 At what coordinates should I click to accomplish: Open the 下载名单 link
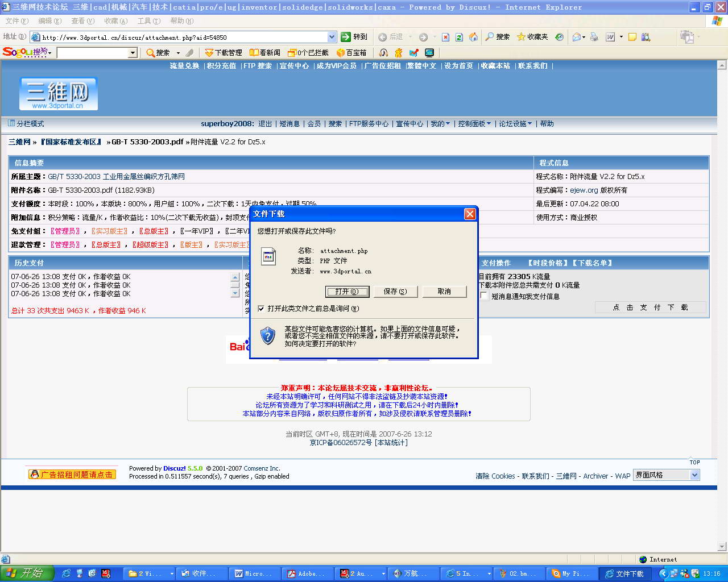[x=592, y=263]
